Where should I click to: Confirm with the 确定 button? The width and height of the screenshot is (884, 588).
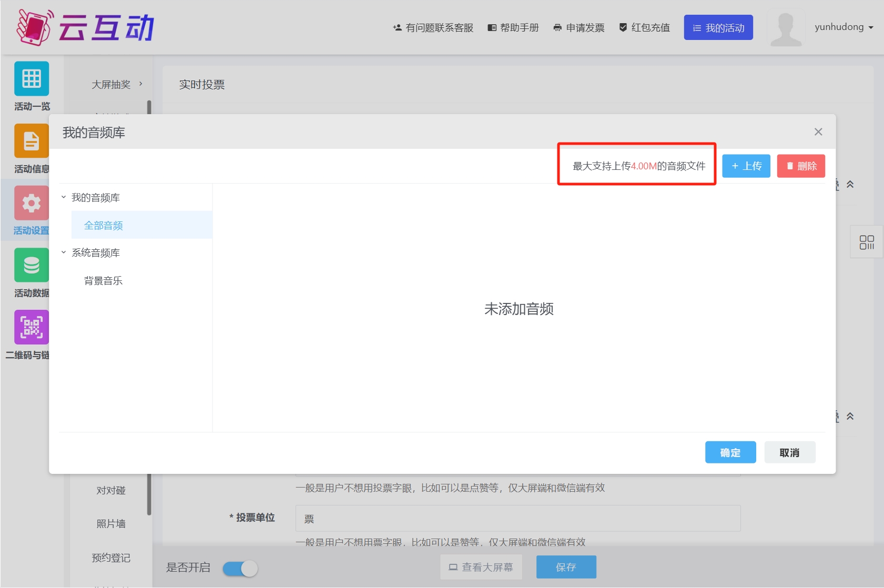coord(730,452)
